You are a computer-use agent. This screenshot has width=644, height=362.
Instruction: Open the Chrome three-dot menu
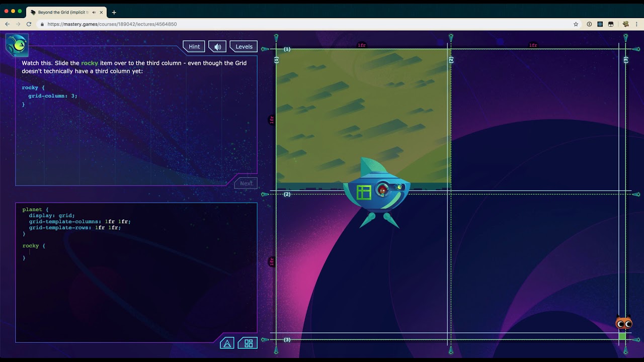click(637, 24)
